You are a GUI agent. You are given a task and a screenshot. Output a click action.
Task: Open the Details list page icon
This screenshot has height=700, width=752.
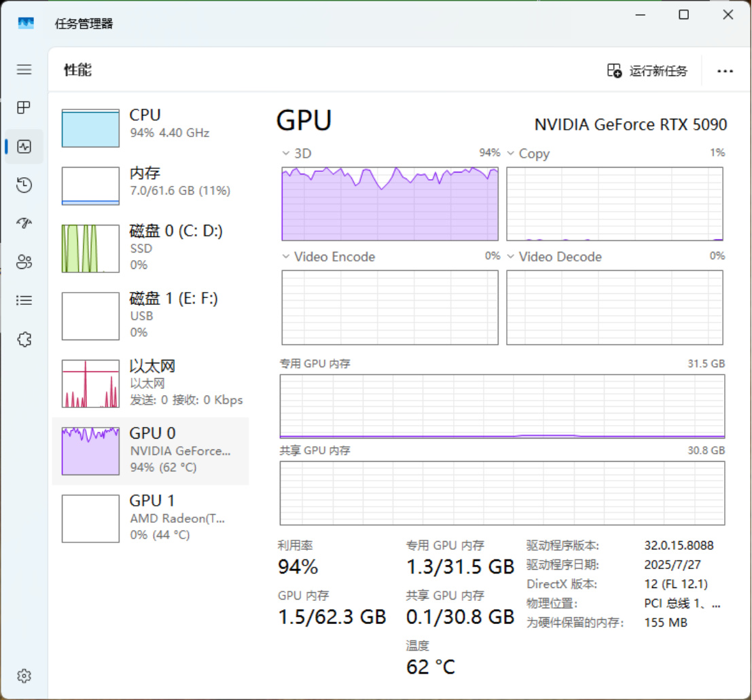point(24,300)
